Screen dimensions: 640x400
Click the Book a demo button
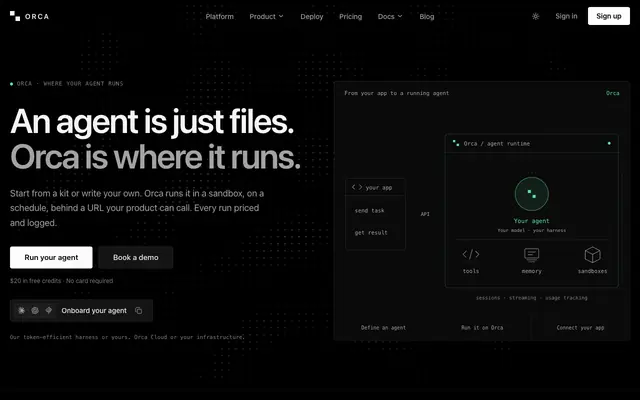pos(136,257)
